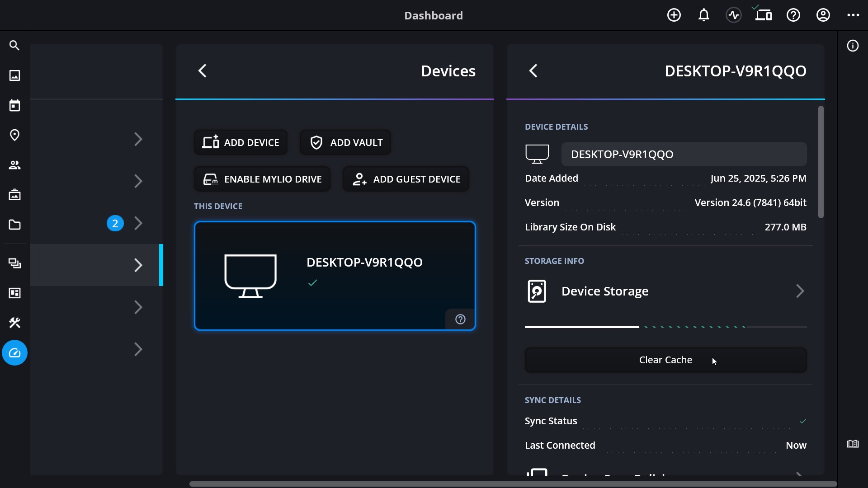Viewport: 868px width, 488px height.
Task: Toggle the info panel icon
Action: coord(853,46)
